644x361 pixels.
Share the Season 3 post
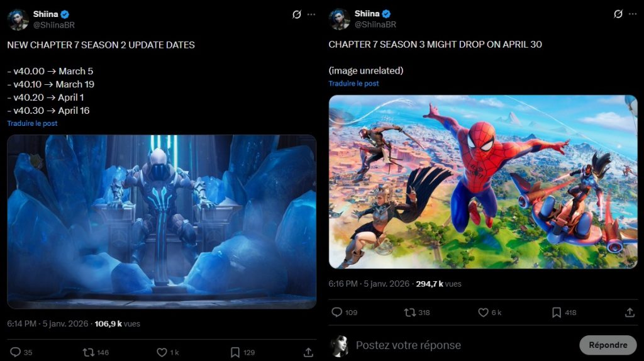630,312
